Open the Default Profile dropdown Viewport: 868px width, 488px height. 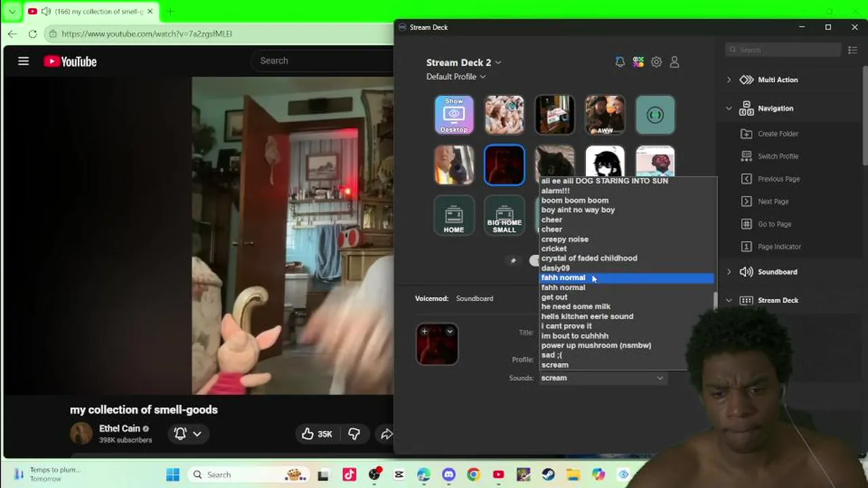point(456,77)
